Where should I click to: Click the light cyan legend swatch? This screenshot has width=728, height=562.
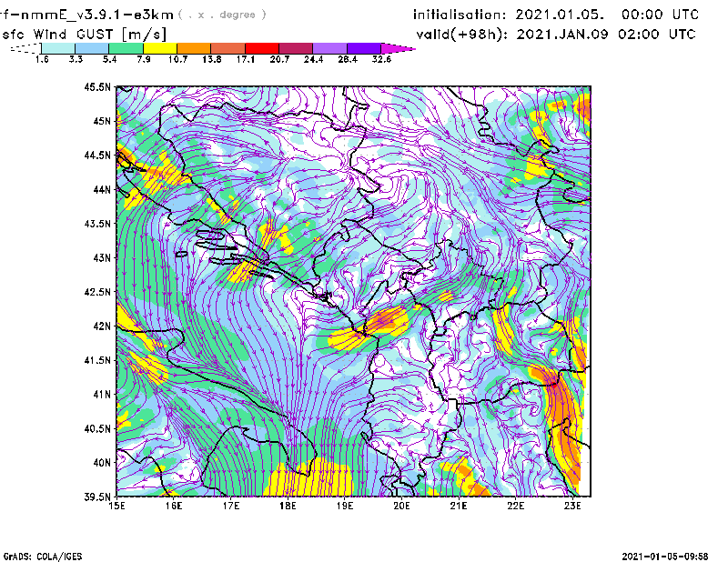coord(58,48)
